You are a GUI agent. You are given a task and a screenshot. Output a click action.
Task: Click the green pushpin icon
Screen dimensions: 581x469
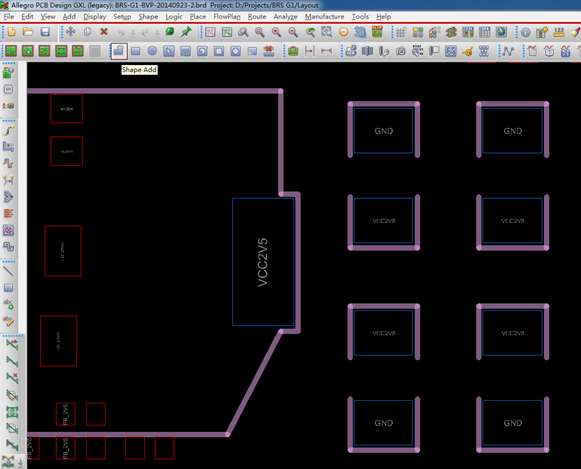coord(186,32)
